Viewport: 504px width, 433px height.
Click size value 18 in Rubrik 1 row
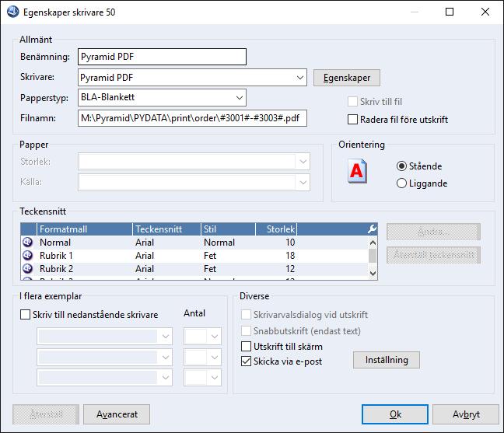290,255
